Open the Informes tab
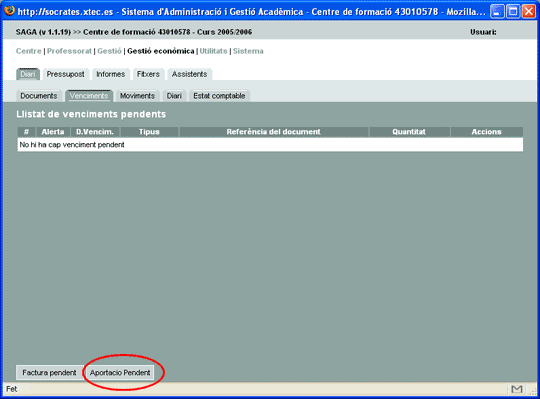Viewport: 540px width, 399px height. click(x=111, y=74)
